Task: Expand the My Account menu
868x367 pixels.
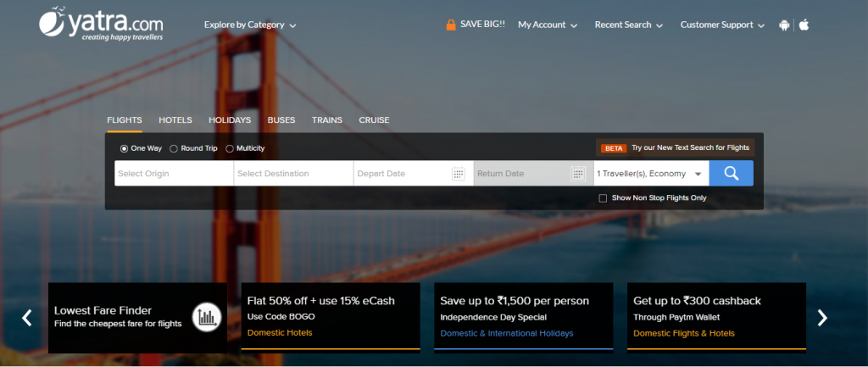Action: [548, 25]
